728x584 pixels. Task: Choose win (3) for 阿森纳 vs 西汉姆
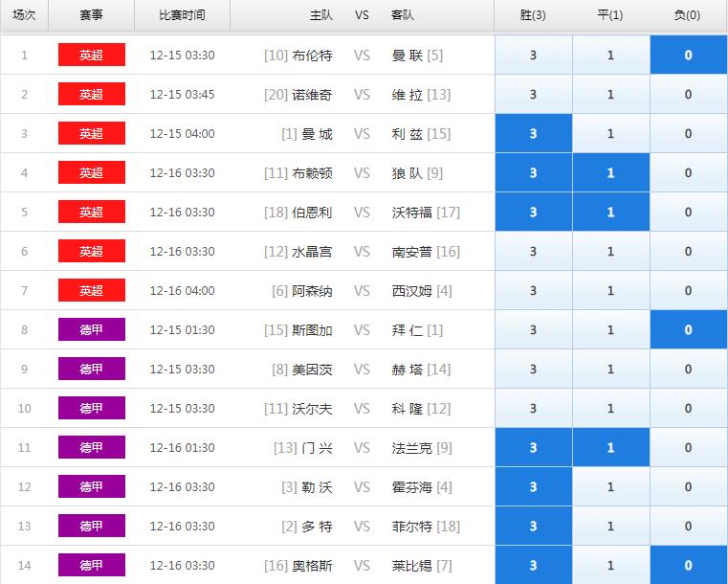[x=534, y=291]
